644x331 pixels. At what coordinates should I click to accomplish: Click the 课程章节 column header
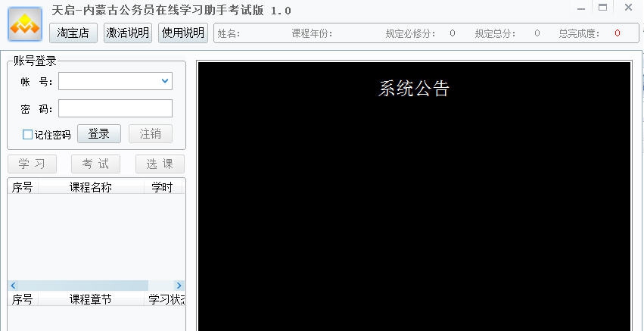click(x=91, y=300)
